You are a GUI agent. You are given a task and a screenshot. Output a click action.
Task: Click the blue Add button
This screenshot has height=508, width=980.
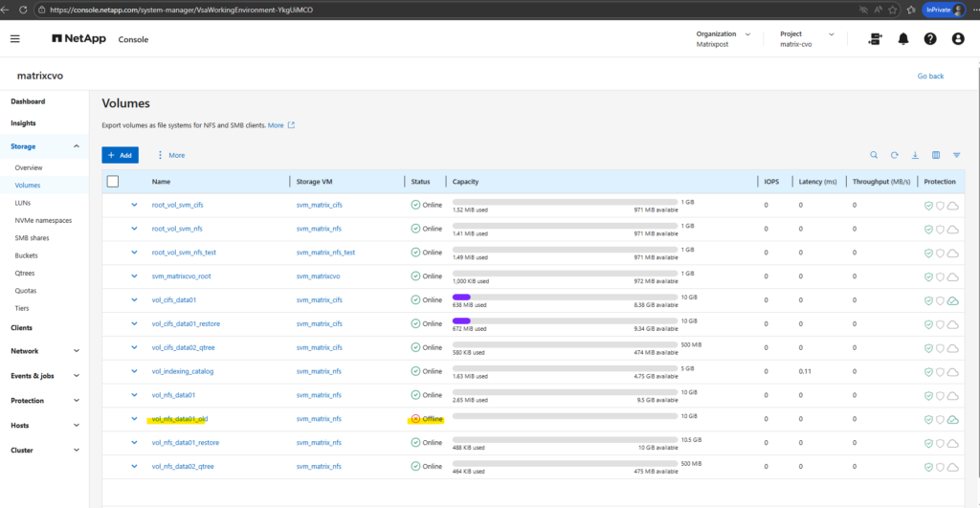(120, 155)
